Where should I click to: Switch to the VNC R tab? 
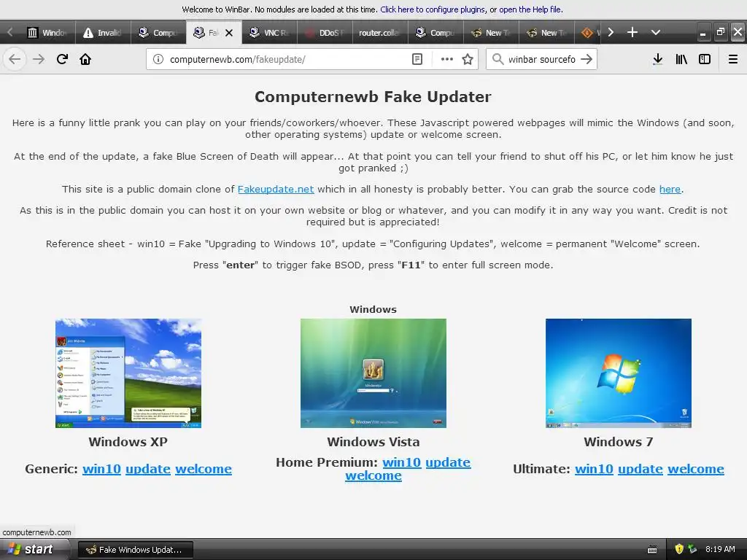pos(269,33)
